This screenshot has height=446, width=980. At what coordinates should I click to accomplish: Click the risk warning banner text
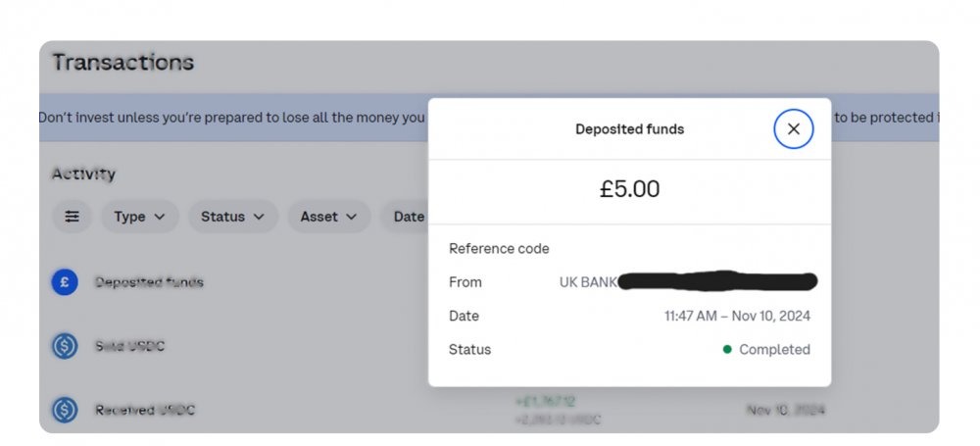pyautogui.click(x=232, y=118)
